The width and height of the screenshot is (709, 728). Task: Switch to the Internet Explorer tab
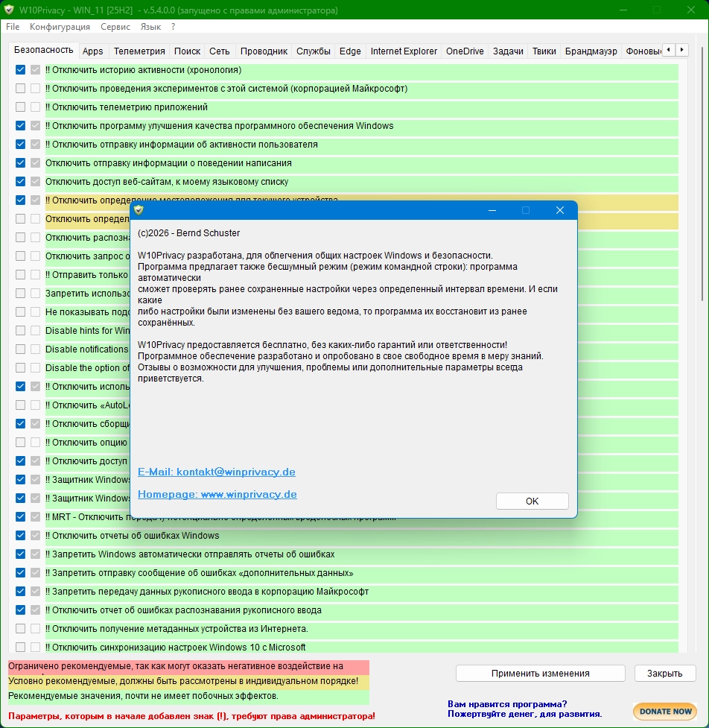pyautogui.click(x=404, y=51)
